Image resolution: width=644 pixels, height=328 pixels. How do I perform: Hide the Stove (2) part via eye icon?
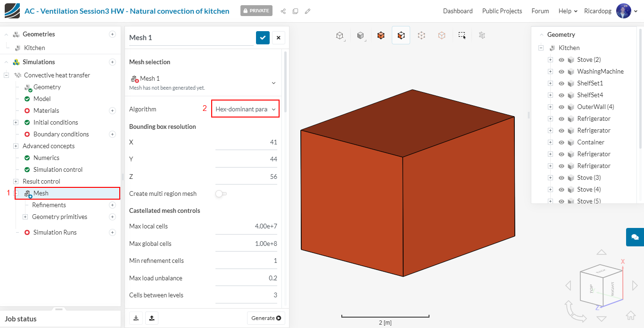[x=561, y=59]
